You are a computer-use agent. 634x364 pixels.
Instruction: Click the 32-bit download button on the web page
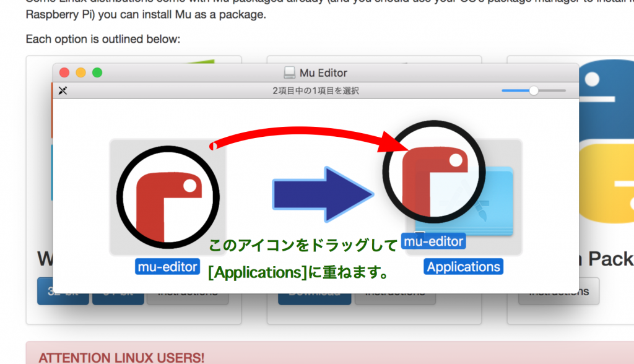pyautogui.click(x=63, y=291)
